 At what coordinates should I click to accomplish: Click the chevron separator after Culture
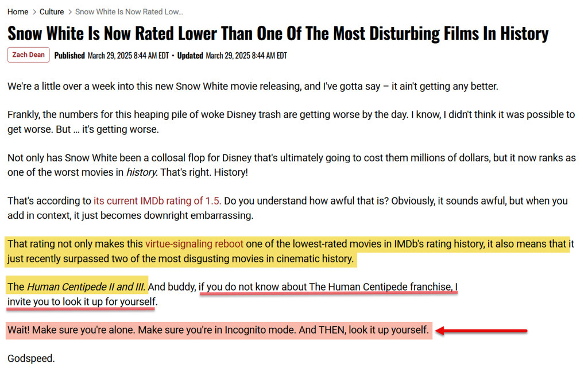click(x=69, y=11)
